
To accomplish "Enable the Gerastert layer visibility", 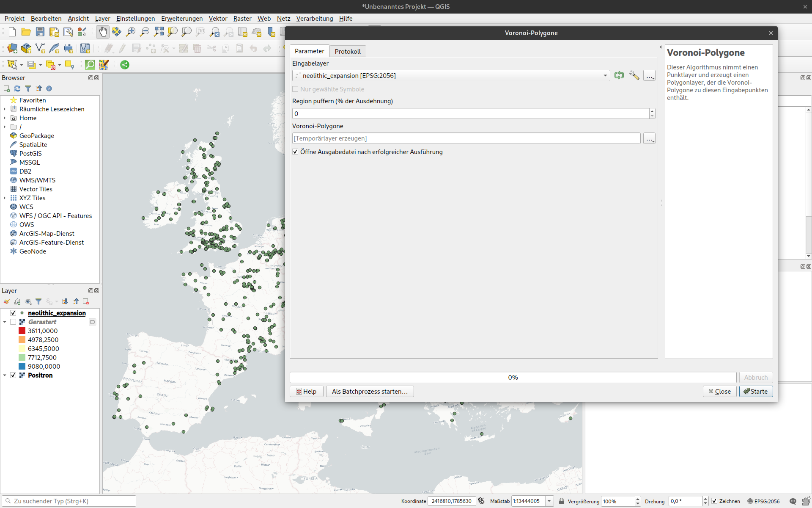I will point(13,322).
